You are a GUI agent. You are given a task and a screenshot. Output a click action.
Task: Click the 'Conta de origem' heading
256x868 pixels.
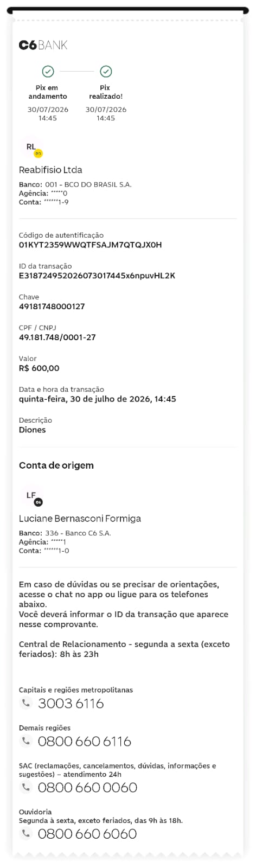click(x=56, y=465)
